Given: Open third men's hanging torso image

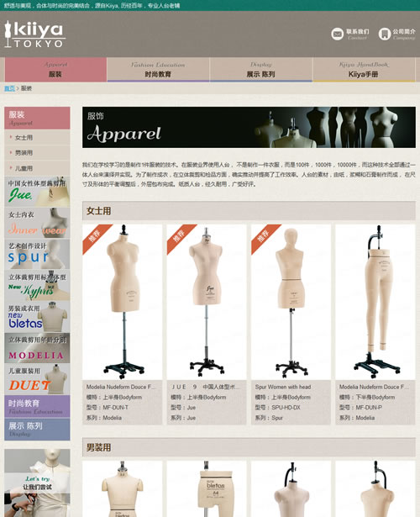Looking at the screenshot, I should 291,489.
